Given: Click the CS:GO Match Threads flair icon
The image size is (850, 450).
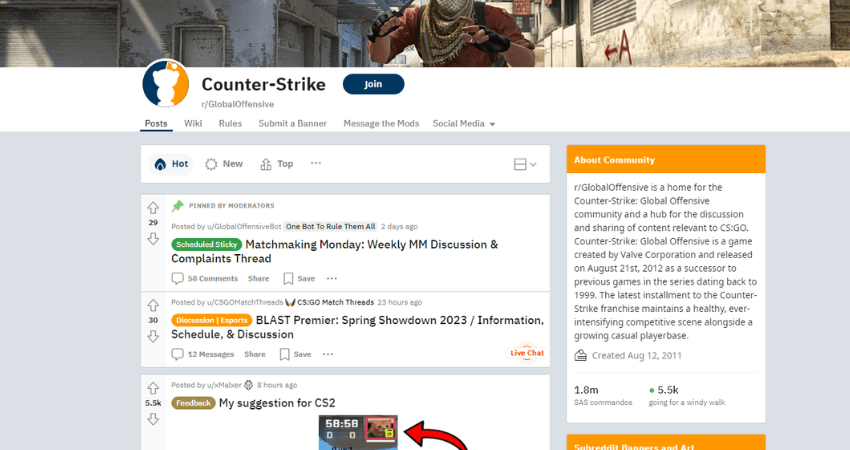Looking at the screenshot, I should point(290,302).
